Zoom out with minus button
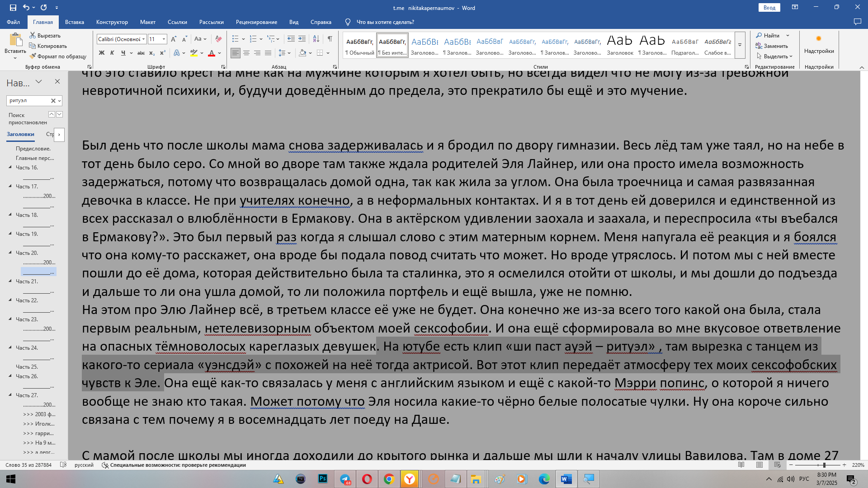The width and height of the screenshot is (868, 488). [791, 465]
